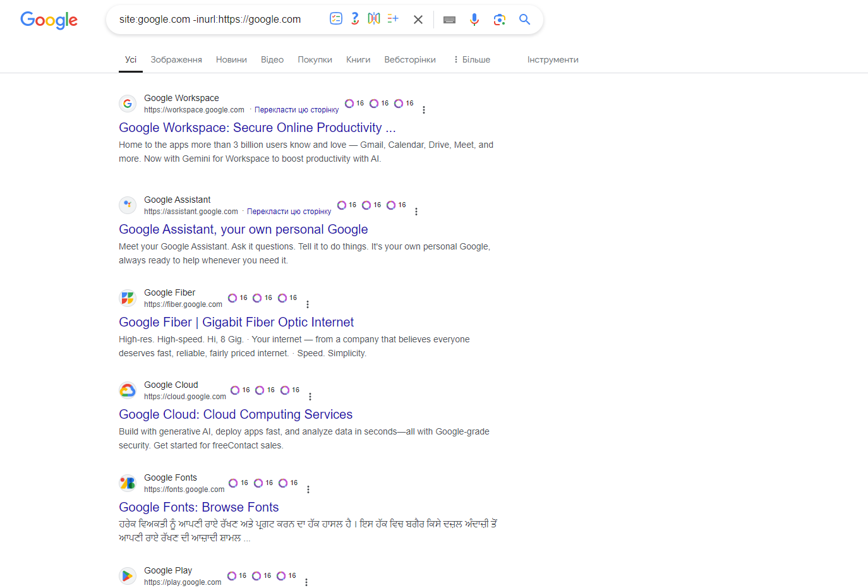Start voice search with microphone
Image resolution: width=868 pixels, height=588 pixels.
(474, 20)
